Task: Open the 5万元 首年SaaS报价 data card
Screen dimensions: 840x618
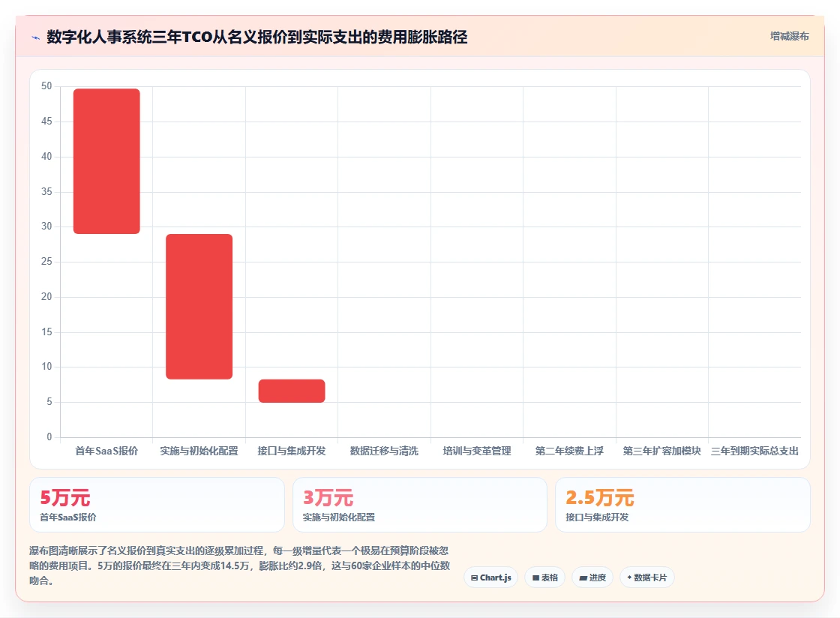Action: (x=157, y=505)
